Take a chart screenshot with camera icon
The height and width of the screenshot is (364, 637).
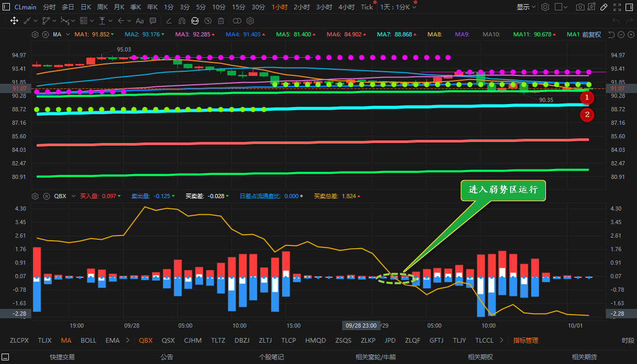[x=580, y=7]
